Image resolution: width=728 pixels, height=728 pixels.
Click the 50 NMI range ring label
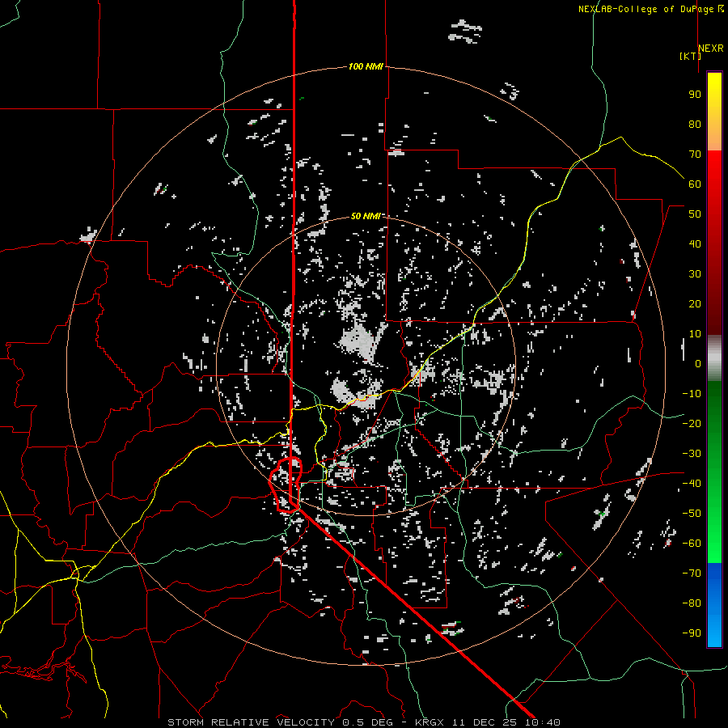[x=366, y=216]
